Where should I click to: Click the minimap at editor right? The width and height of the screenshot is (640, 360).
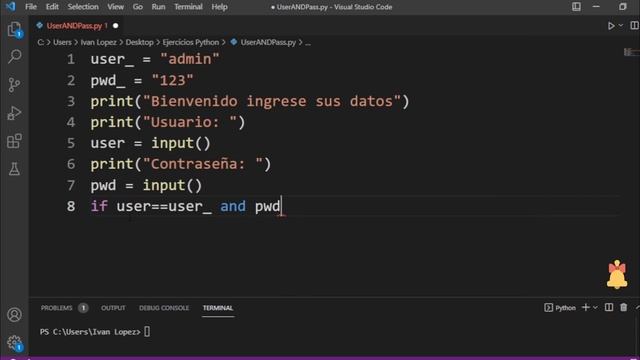(x=631, y=52)
